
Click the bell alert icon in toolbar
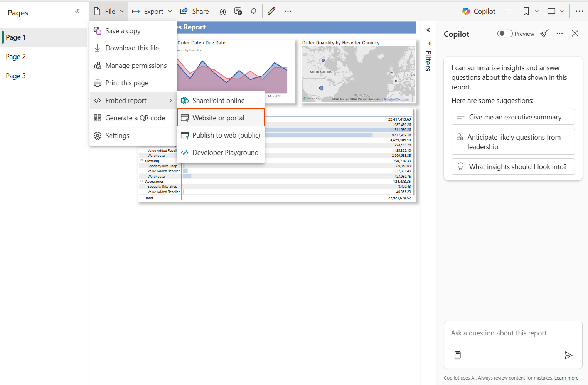[x=254, y=12]
